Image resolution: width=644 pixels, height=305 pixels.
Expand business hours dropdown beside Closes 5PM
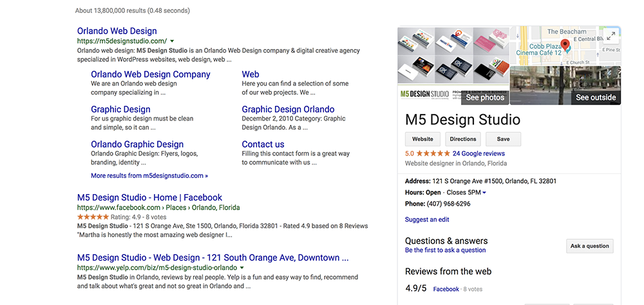pos(484,193)
